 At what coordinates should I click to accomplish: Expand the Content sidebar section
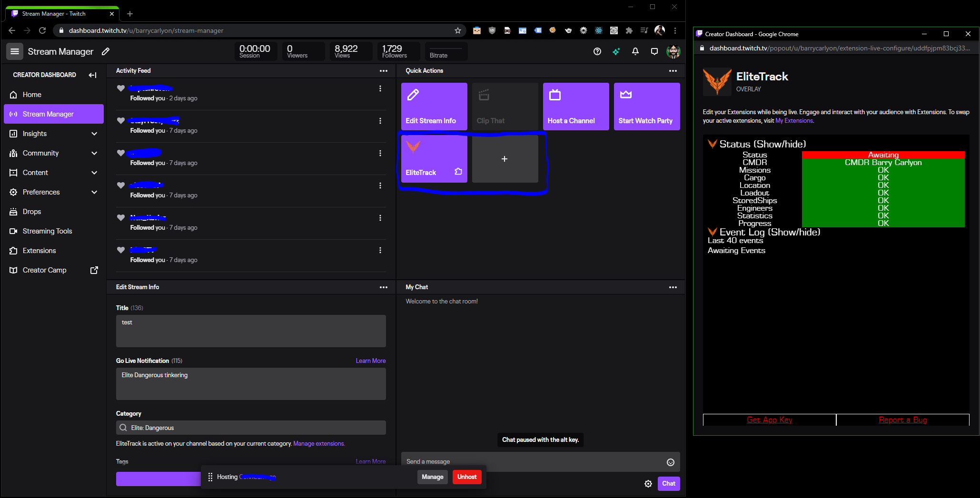point(94,173)
